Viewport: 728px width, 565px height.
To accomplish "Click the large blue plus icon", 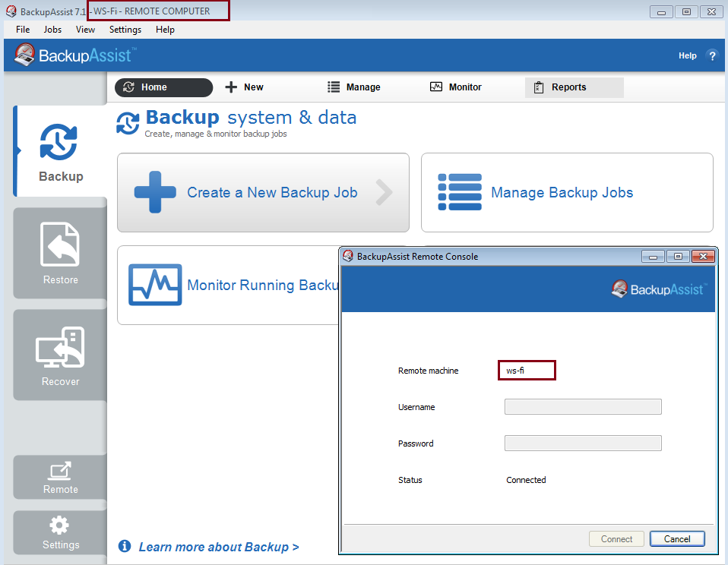I will (x=155, y=192).
